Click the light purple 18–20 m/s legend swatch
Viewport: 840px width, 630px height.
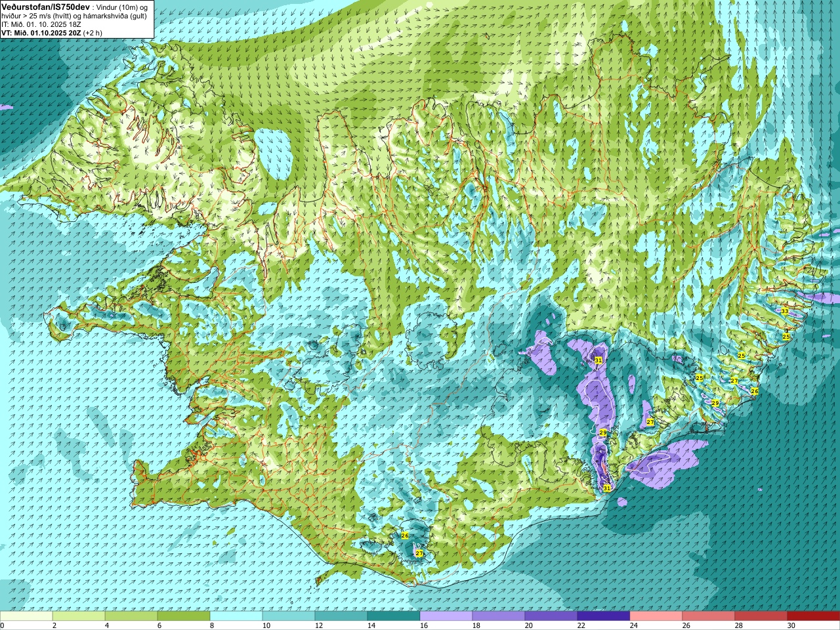[x=499, y=616]
